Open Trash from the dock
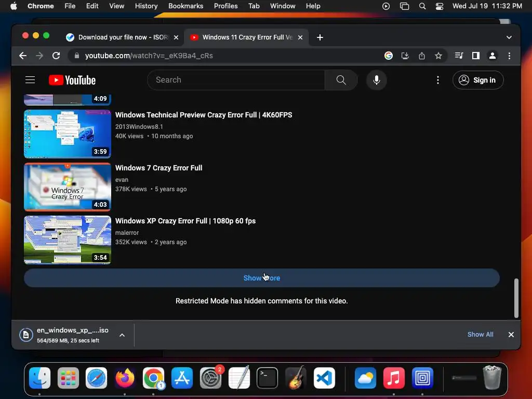The width and height of the screenshot is (532, 399). point(493,377)
